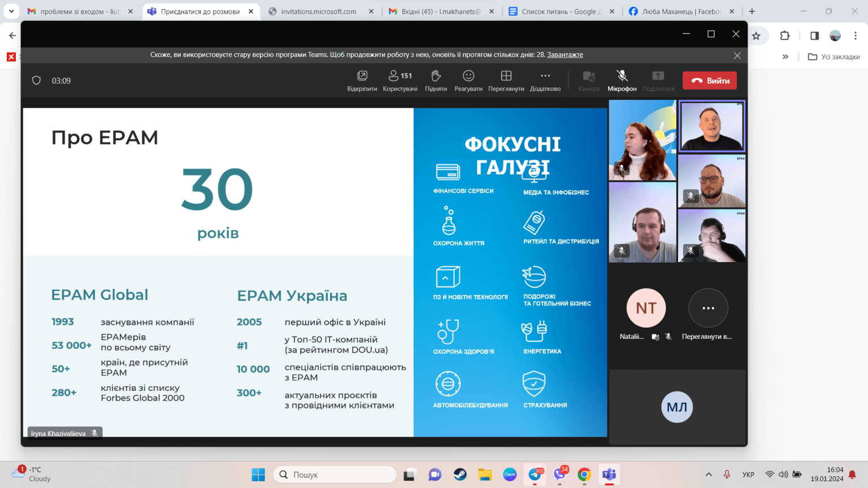The width and height of the screenshot is (868, 488).
Task: Open Microsoft Teams from the taskbar
Action: [x=609, y=474]
